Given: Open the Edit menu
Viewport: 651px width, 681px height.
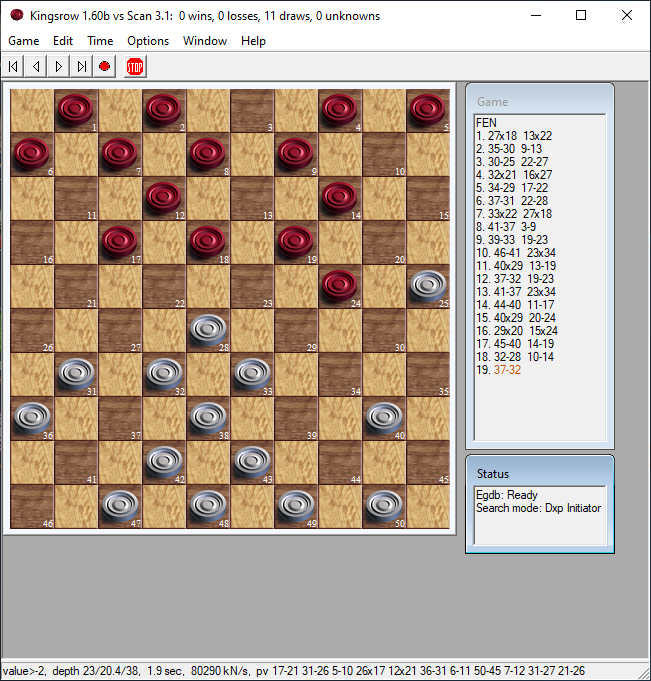Looking at the screenshot, I should tap(63, 41).
